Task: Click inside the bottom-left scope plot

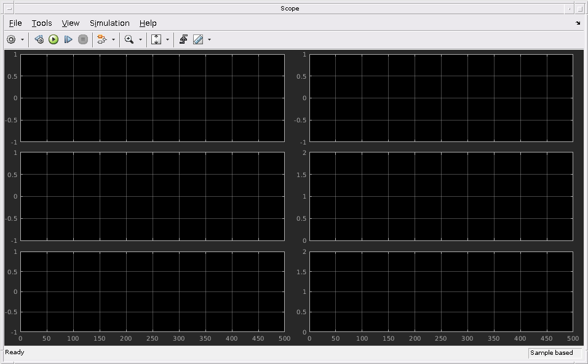Action: click(153, 291)
